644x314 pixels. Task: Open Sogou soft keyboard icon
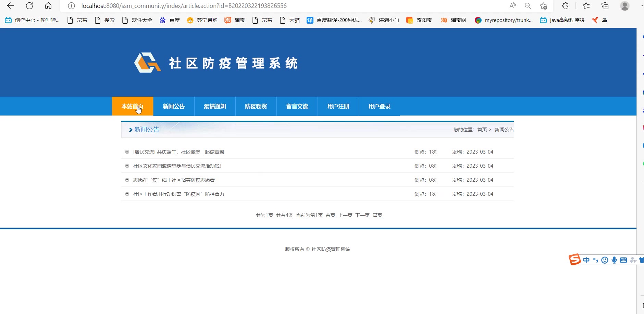point(623,260)
